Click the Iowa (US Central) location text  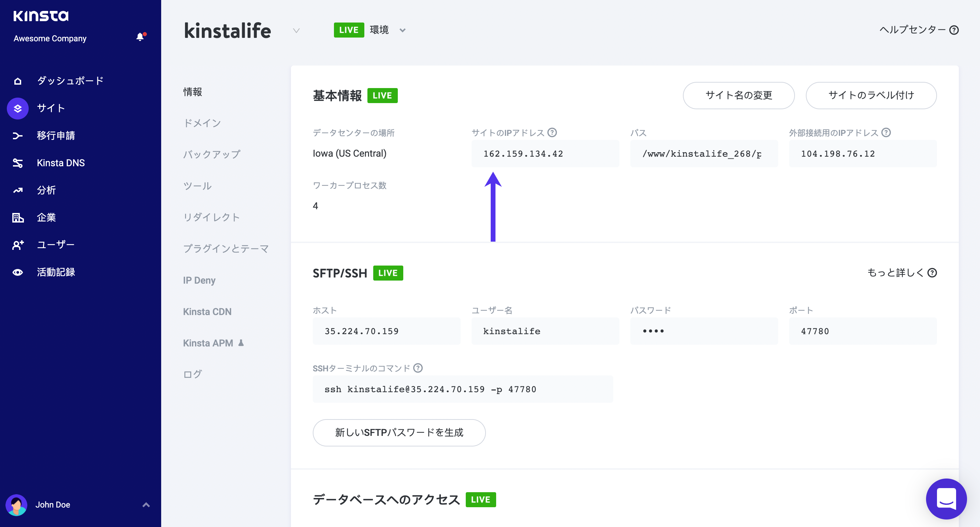[x=349, y=154]
